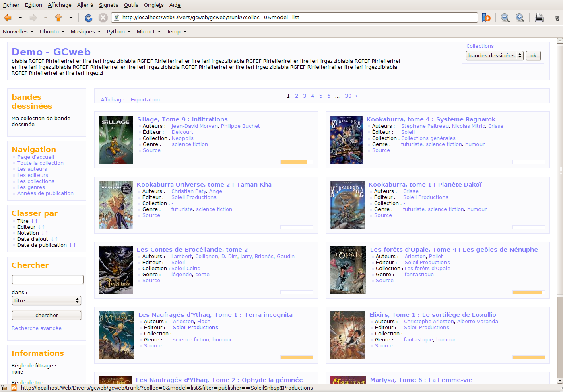Sort by Titre ascending arrow

[x=37, y=221]
